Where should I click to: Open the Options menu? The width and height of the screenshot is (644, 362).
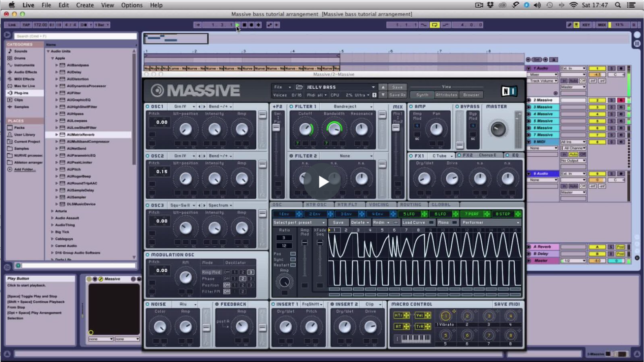click(x=132, y=5)
